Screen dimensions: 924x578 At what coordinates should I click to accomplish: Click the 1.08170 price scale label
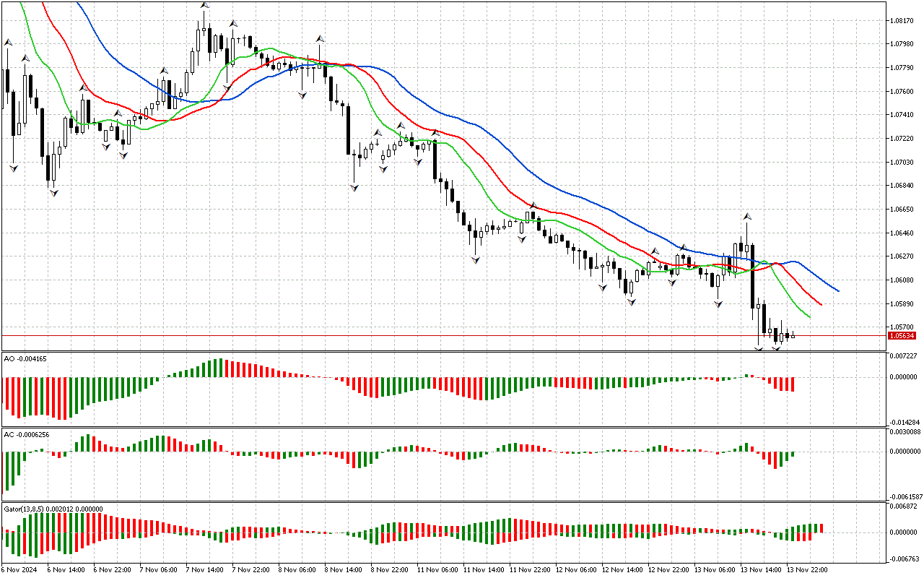(902, 22)
